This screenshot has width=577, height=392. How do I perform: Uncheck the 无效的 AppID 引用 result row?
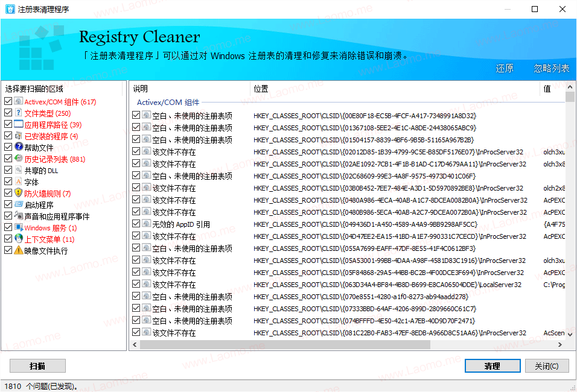(x=136, y=224)
